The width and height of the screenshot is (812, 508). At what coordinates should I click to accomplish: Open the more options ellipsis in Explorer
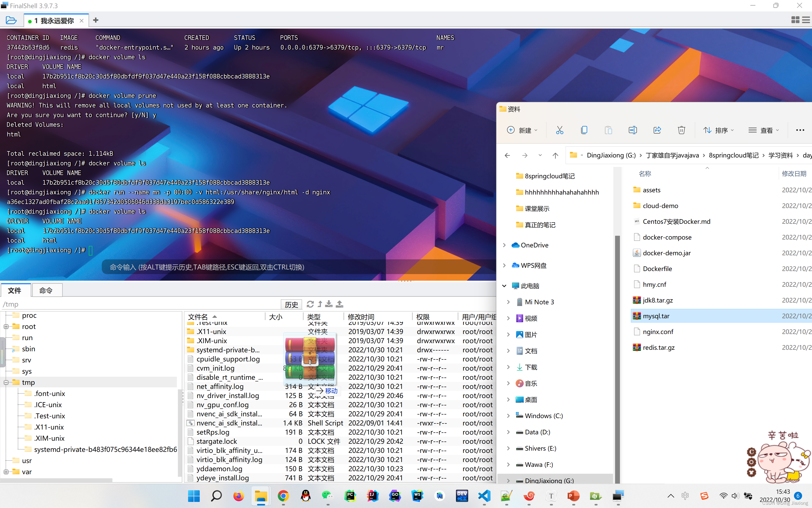[800, 130]
